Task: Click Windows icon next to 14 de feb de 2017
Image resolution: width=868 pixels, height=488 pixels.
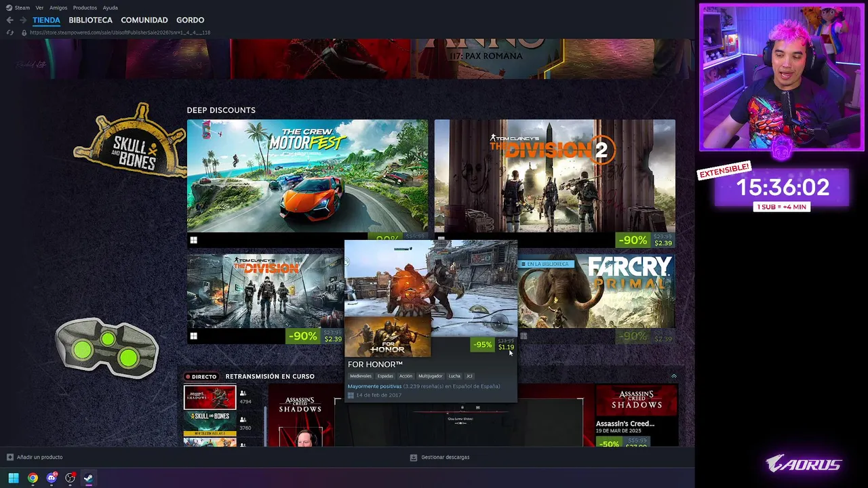Action: coord(351,395)
